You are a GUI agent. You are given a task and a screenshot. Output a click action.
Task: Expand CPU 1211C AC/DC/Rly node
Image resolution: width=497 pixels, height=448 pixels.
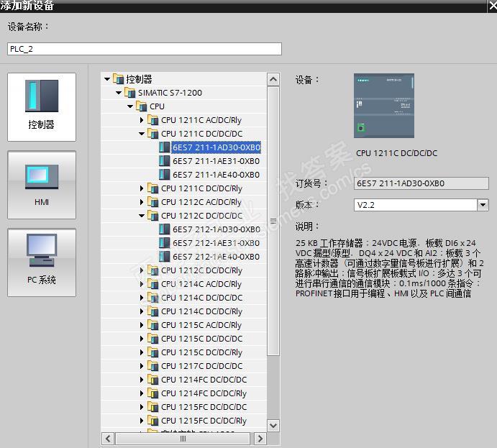pyautogui.click(x=142, y=120)
